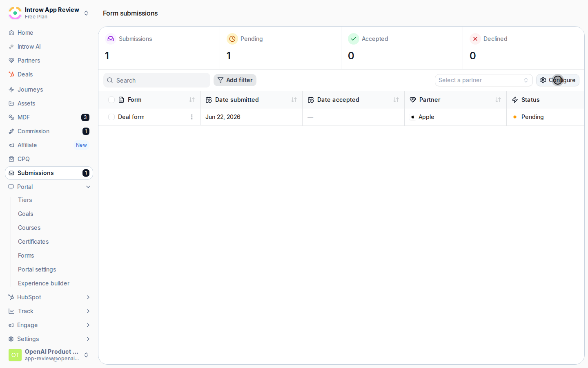The height and width of the screenshot is (368, 588).
Task: Click the Submissions stat card icon
Action: tap(111, 39)
